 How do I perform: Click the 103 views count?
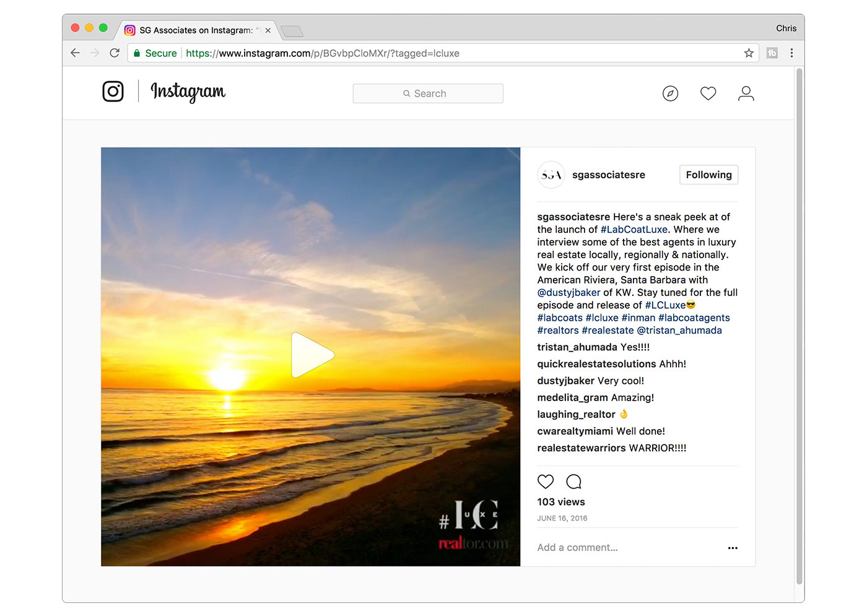[x=561, y=502]
